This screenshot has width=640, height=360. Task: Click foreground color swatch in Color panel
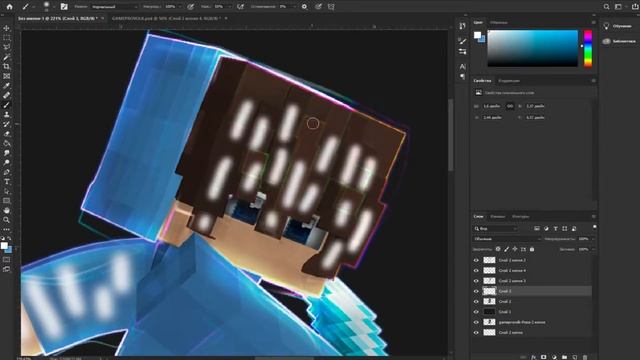(x=477, y=35)
